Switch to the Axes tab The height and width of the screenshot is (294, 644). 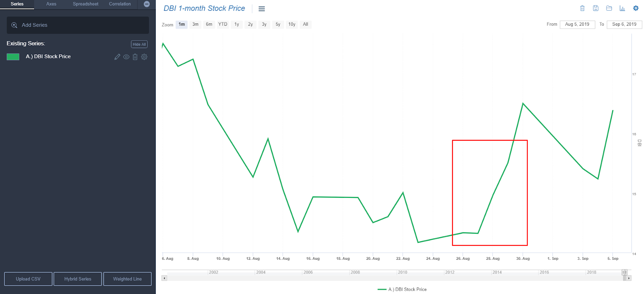point(51,4)
